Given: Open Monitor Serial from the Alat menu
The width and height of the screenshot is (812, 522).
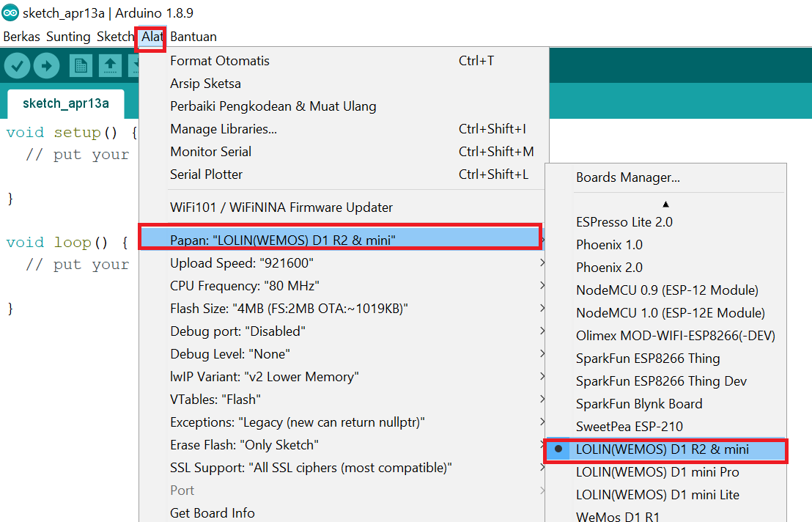Looking at the screenshot, I should [210, 152].
